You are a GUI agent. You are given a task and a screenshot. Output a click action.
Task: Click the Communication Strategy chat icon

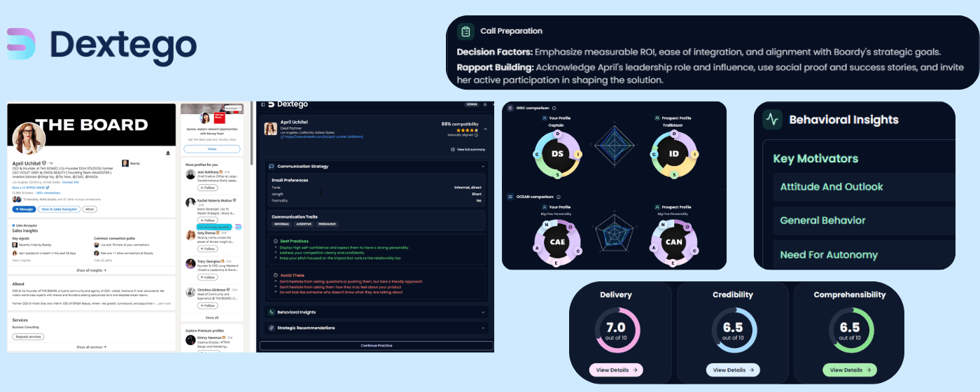272,167
